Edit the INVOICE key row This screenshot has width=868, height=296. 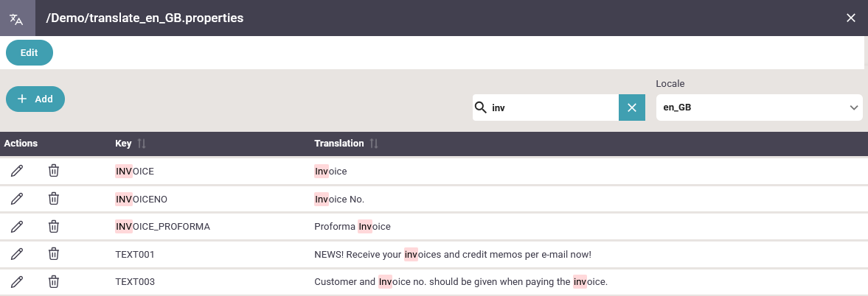17,171
